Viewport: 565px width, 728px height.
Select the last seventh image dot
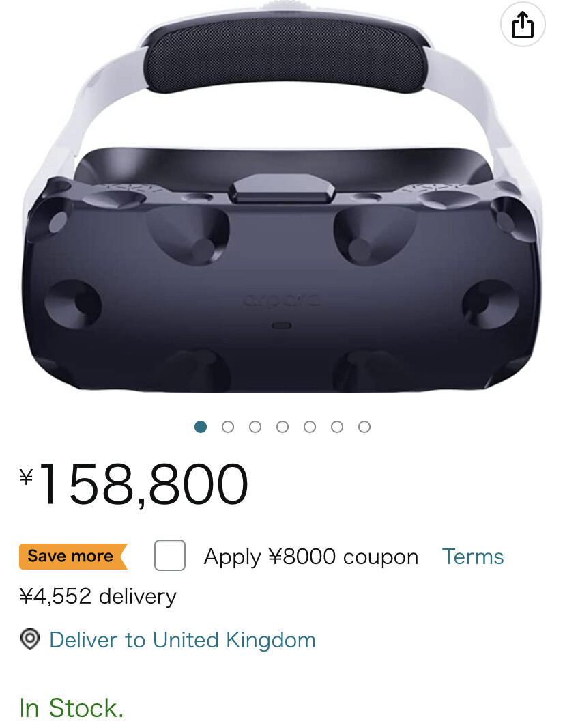coord(364,427)
